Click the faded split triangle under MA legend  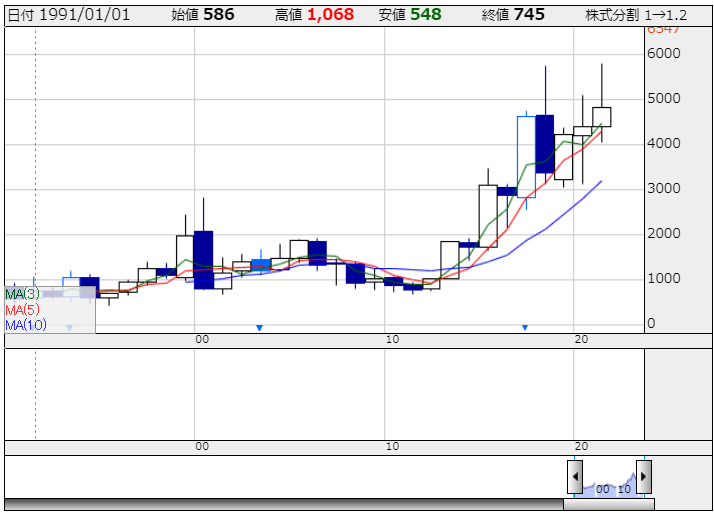pyautogui.click(x=70, y=328)
